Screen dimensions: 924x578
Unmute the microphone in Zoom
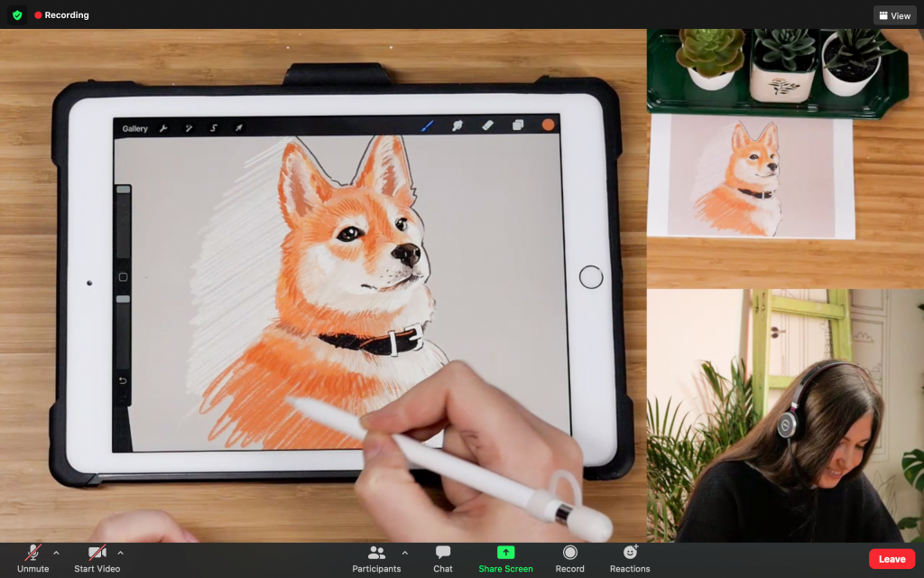pos(33,558)
